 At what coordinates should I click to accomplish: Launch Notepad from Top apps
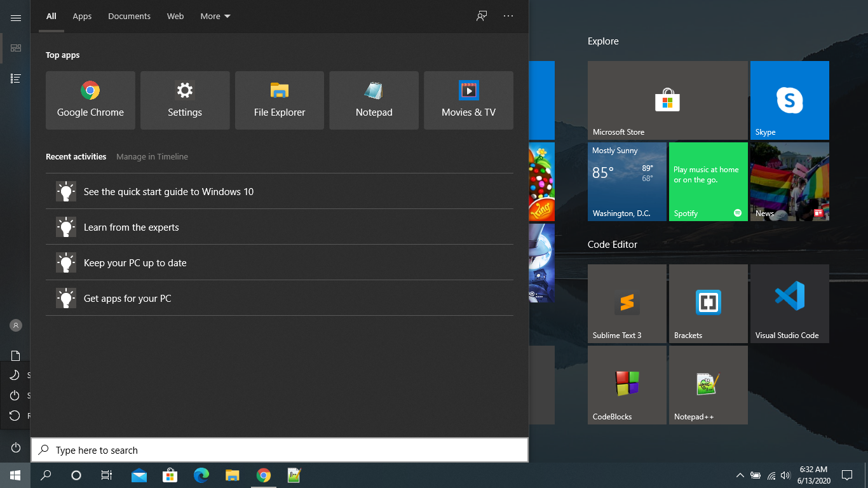374,100
